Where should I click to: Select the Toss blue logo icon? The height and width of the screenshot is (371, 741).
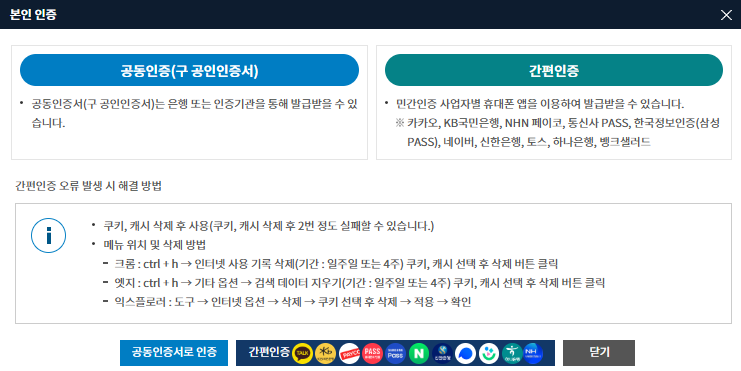coord(465,353)
